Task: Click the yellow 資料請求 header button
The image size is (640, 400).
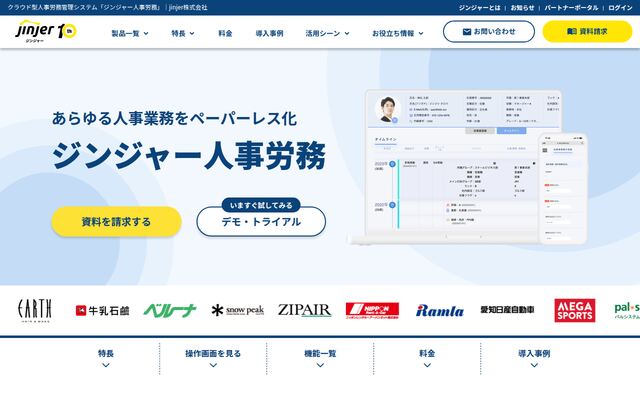Action: pyautogui.click(x=587, y=31)
